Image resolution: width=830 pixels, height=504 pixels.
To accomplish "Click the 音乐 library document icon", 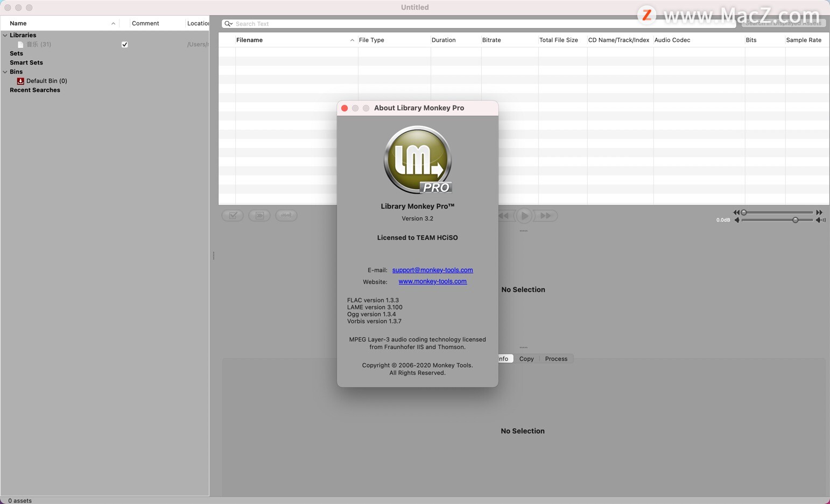I will (x=20, y=45).
